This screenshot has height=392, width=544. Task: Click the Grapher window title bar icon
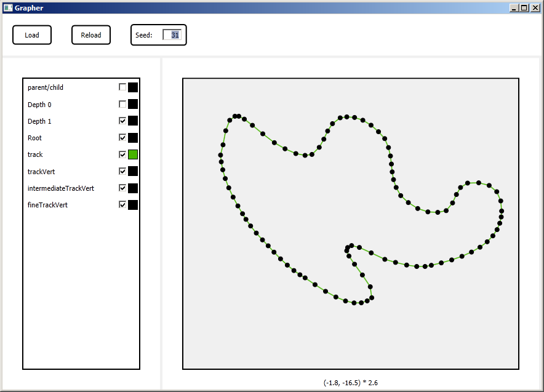[x=8, y=8]
